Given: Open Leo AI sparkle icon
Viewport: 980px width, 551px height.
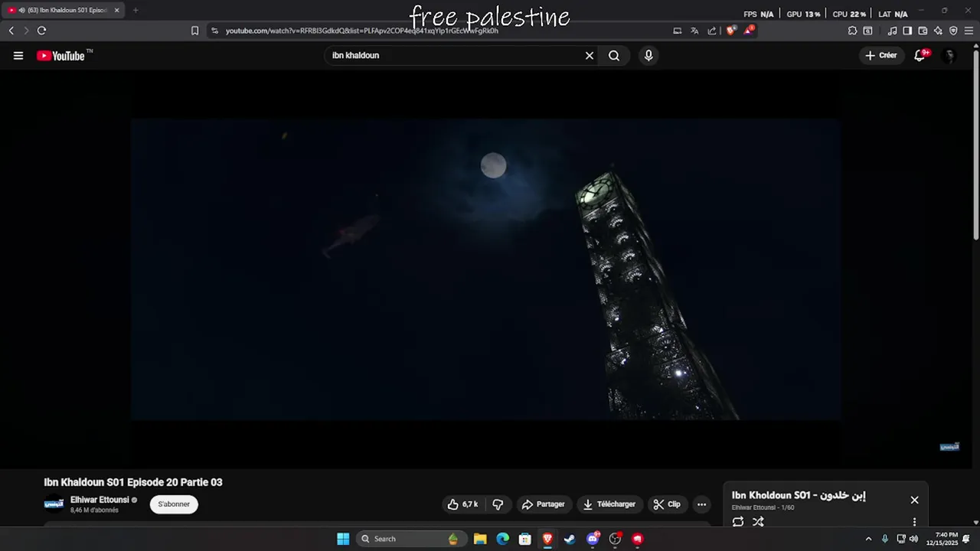Looking at the screenshot, I should (x=938, y=31).
